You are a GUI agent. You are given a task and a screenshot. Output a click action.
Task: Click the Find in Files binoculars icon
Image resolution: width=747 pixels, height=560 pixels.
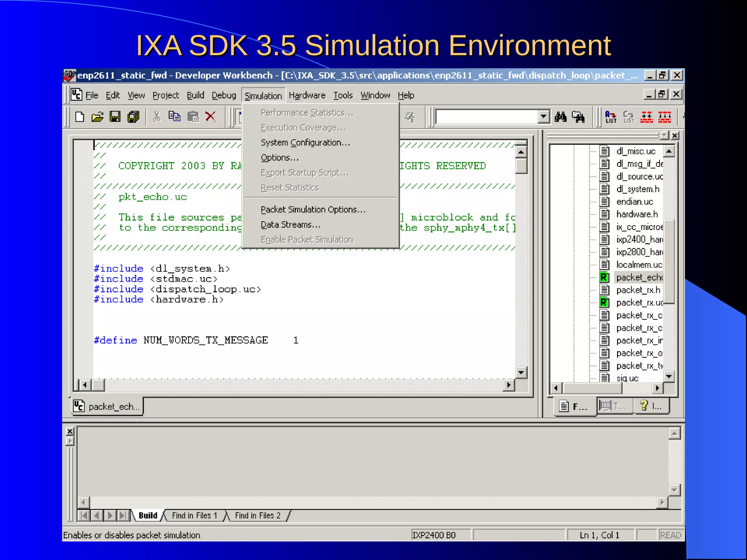[578, 117]
